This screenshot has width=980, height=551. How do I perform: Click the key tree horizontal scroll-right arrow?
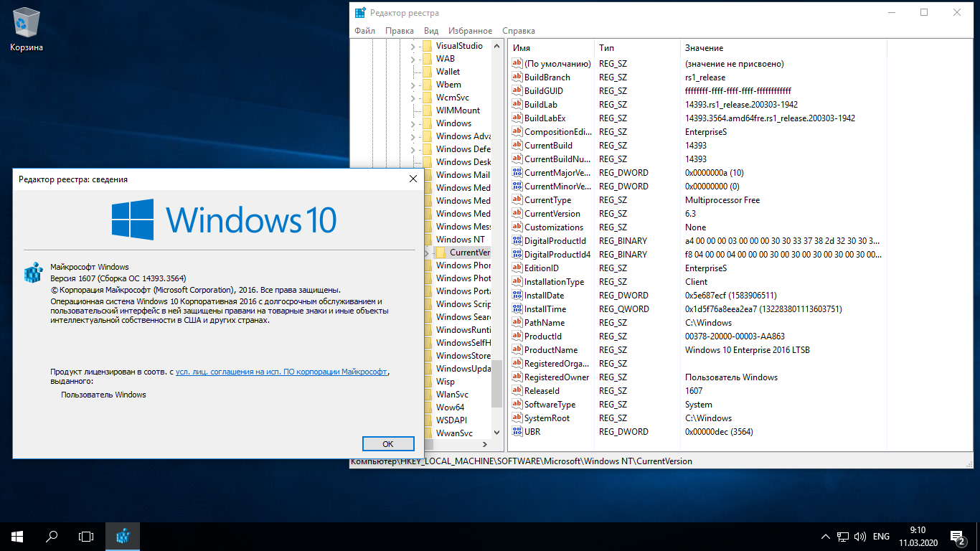[x=485, y=445]
